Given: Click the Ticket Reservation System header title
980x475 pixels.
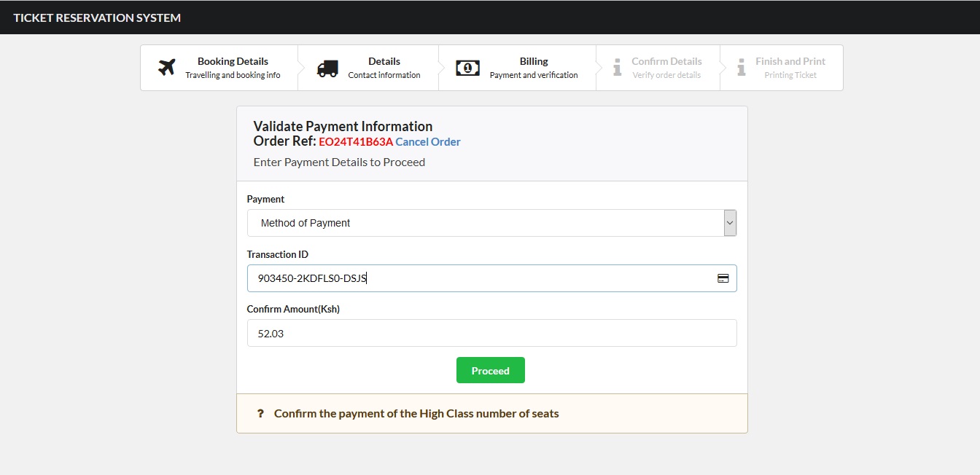Looking at the screenshot, I should [x=97, y=17].
